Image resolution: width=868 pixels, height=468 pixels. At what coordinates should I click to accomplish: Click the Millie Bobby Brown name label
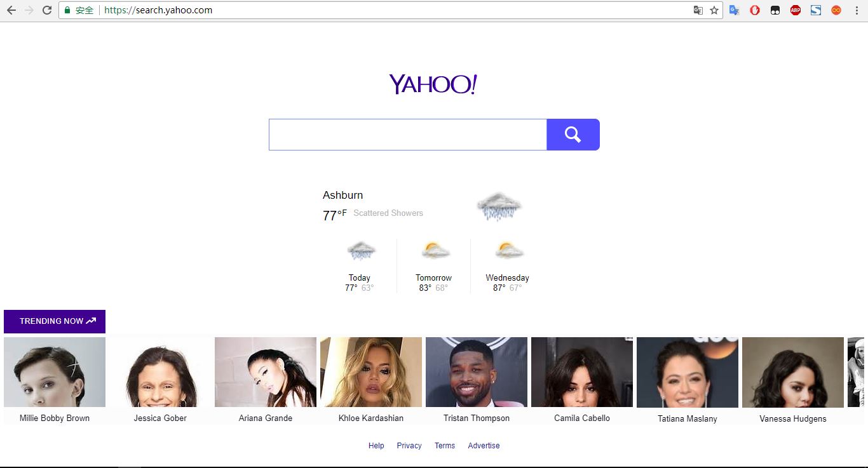[55, 418]
